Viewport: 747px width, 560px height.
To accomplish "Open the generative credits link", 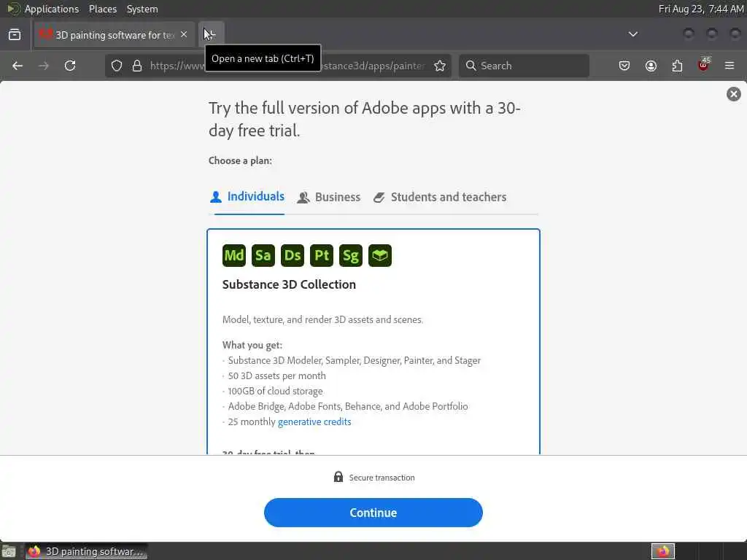I will (x=314, y=422).
